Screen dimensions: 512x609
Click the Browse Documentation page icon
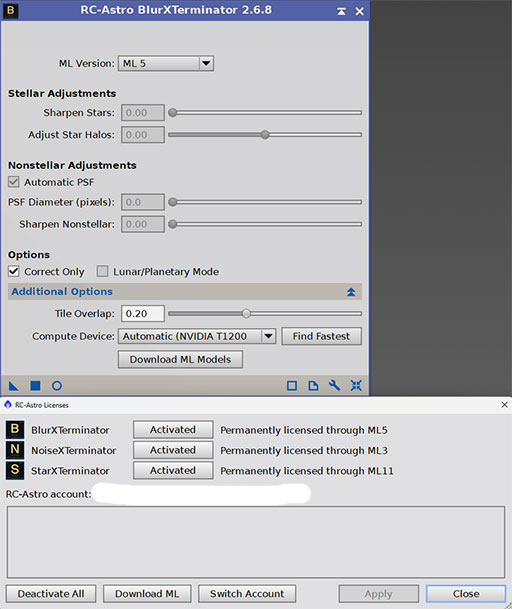point(313,386)
